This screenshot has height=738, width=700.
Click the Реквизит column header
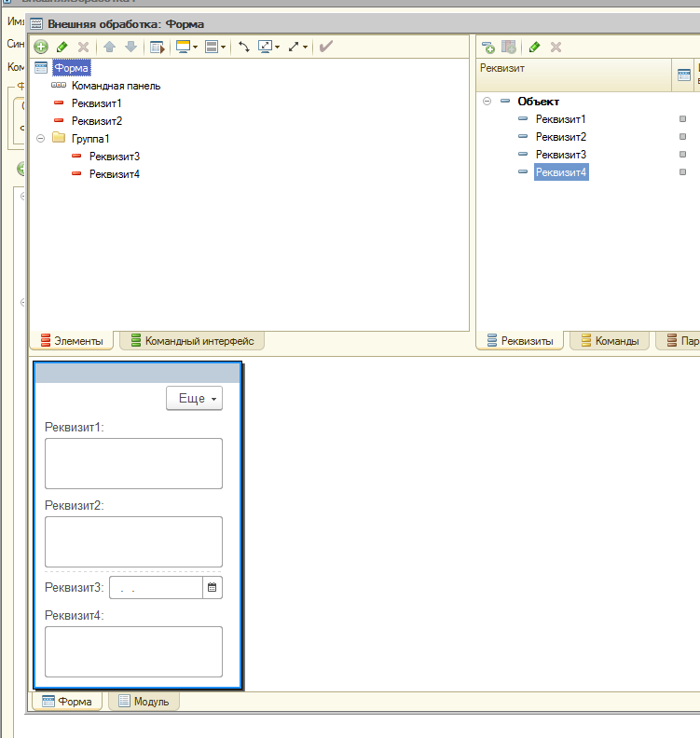pos(574,75)
